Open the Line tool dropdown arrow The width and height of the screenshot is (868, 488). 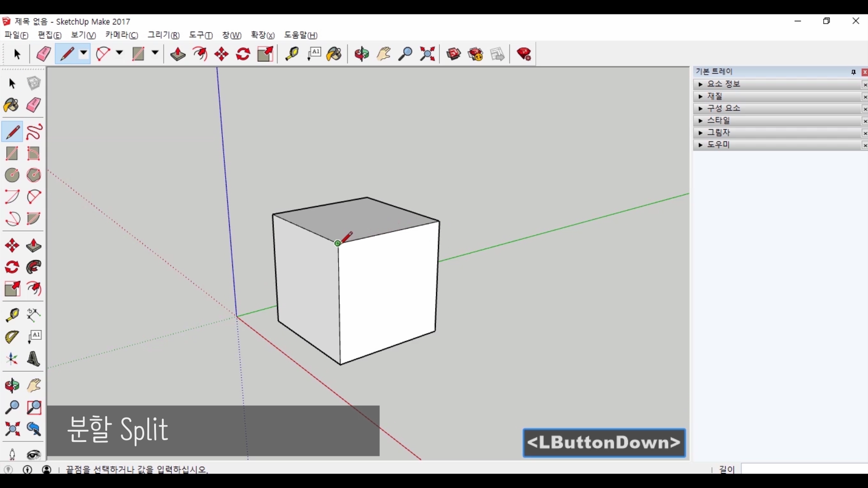click(84, 53)
